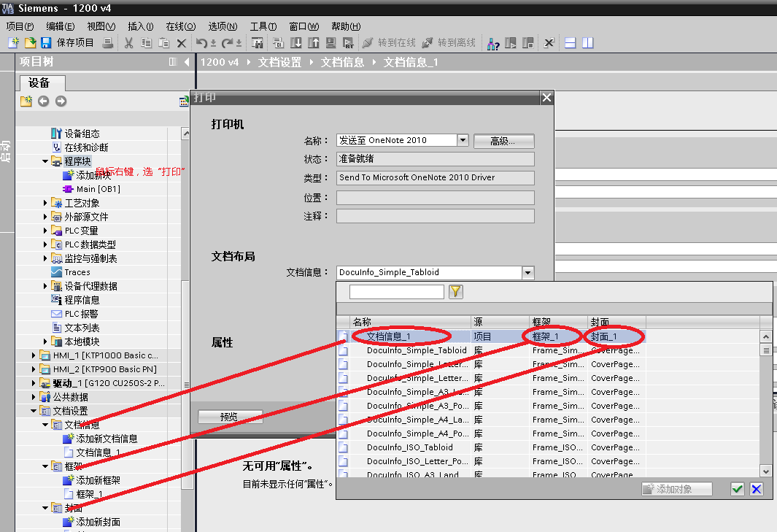Click the Save project (保存项目) icon
Image resolution: width=777 pixels, height=532 pixels.
click(46, 43)
